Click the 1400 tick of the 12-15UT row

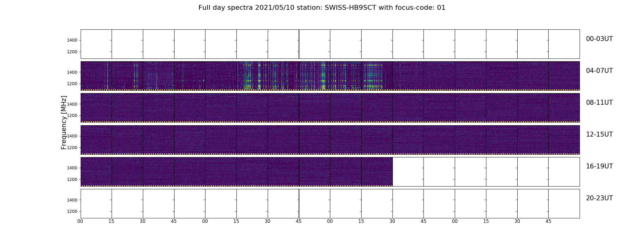tap(72, 136)
